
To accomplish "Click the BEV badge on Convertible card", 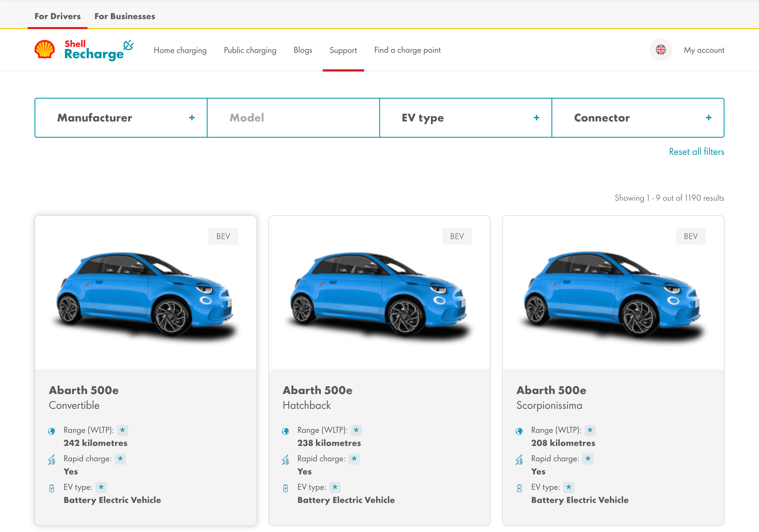I will click(x=223, y=236).
